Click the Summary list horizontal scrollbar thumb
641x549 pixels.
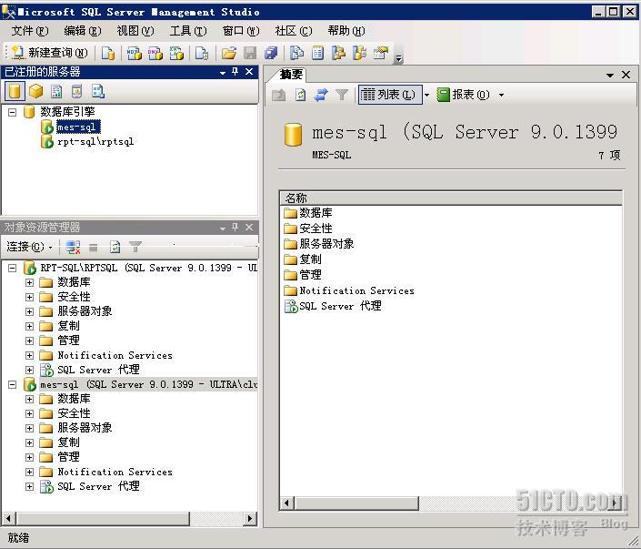coord(356,503)
